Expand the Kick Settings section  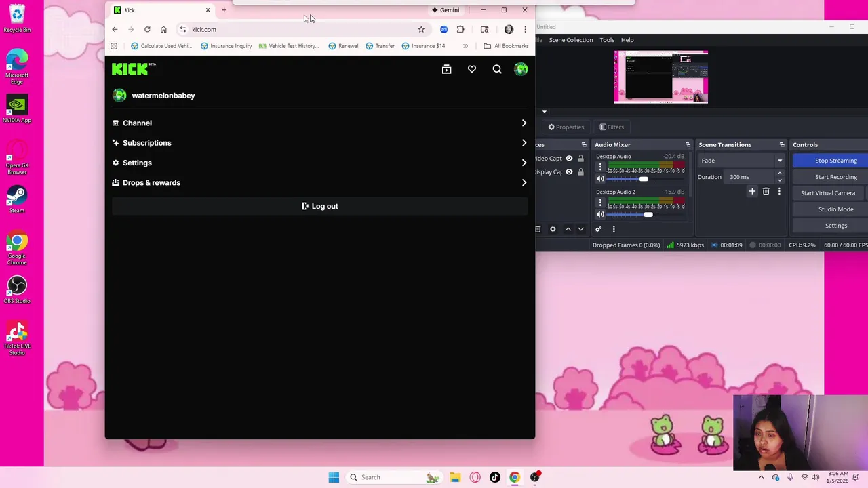click(x=319, y=163)
